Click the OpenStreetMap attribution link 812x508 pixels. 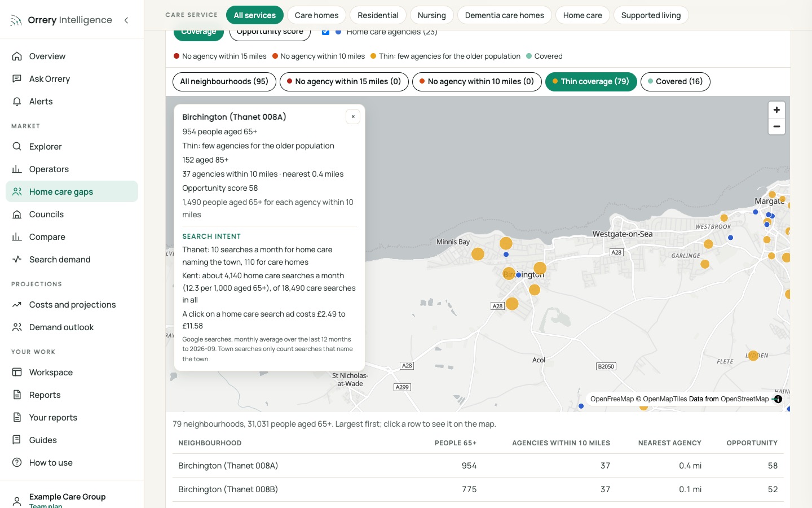pyautogui.click(x=745, y=399)
